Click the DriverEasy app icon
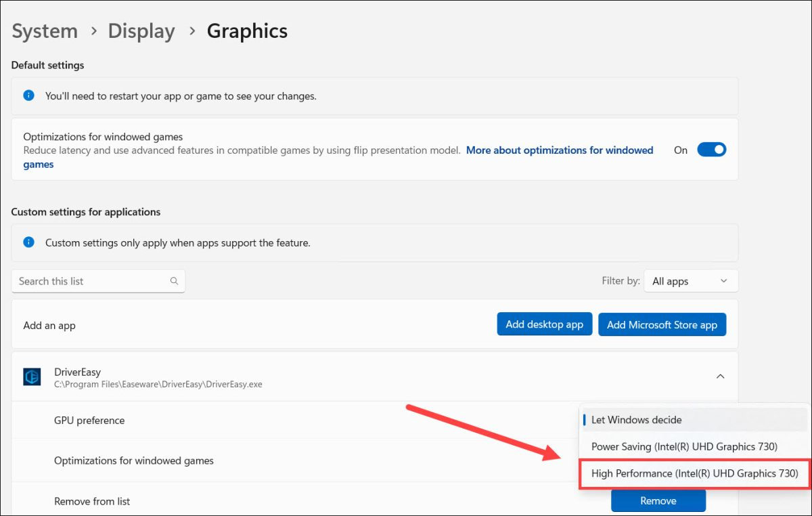 point(32,377)
